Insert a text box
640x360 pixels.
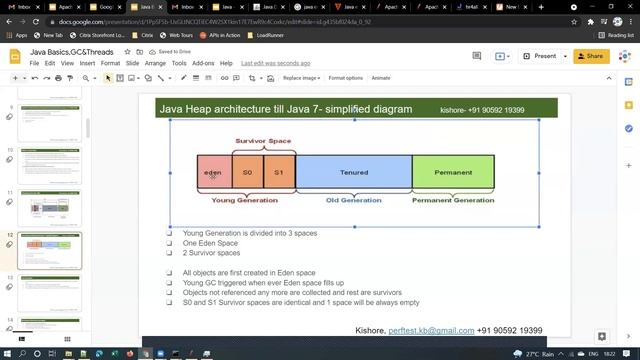[120, 78]
